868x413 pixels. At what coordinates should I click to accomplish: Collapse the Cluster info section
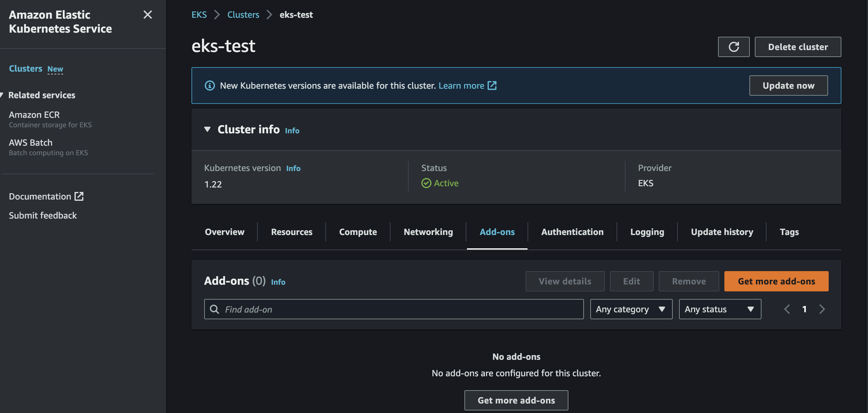coord(207,129)
